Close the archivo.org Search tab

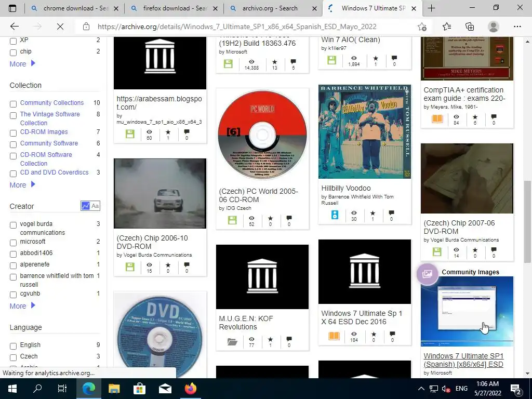tap(314, 8)
